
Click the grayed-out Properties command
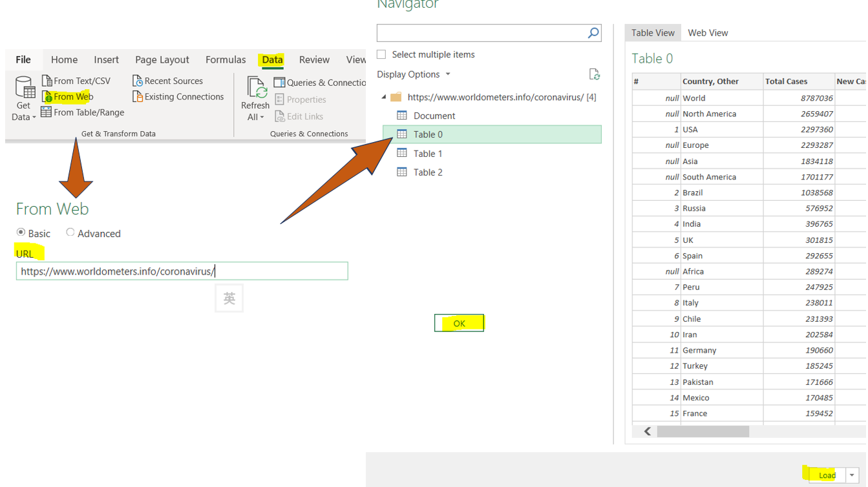[x=300, y=99]
